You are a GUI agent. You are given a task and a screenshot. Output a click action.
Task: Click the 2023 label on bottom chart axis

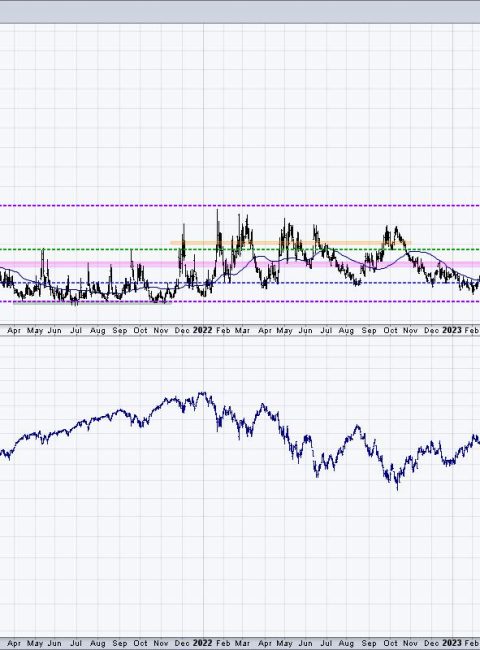click(x=452, y=643)
